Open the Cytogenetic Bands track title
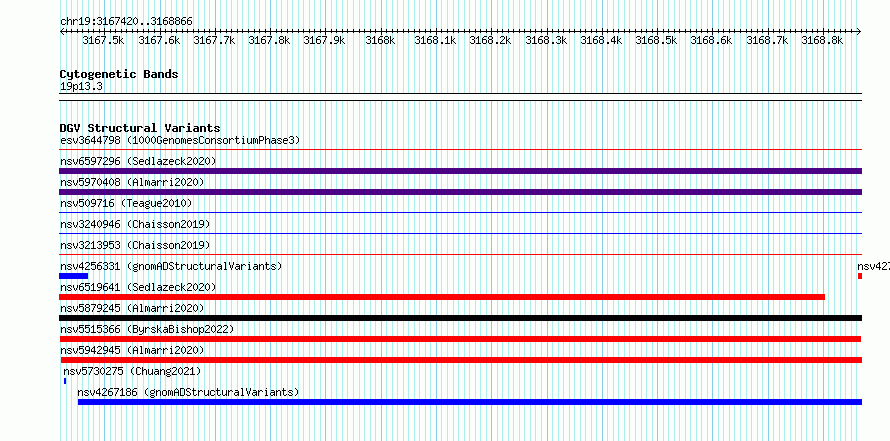 click(119, 74)
